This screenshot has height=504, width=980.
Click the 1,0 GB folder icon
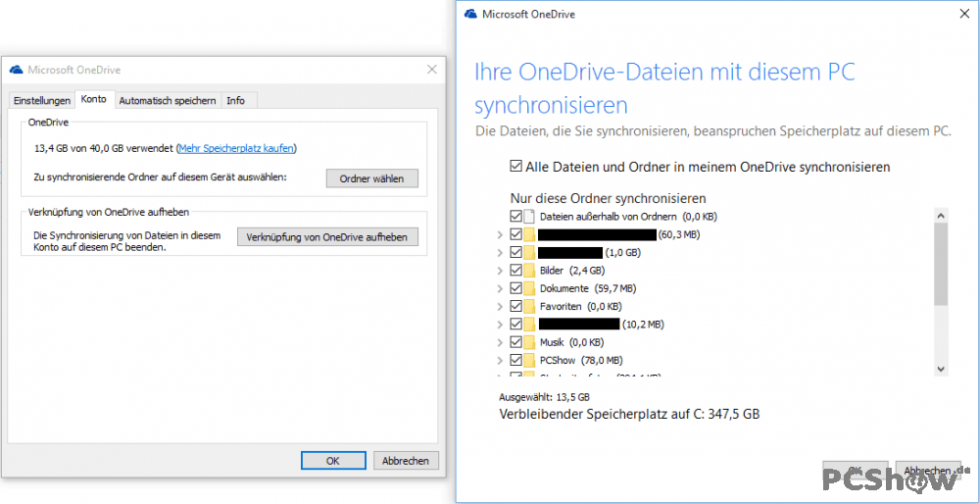tap(529, 253)
